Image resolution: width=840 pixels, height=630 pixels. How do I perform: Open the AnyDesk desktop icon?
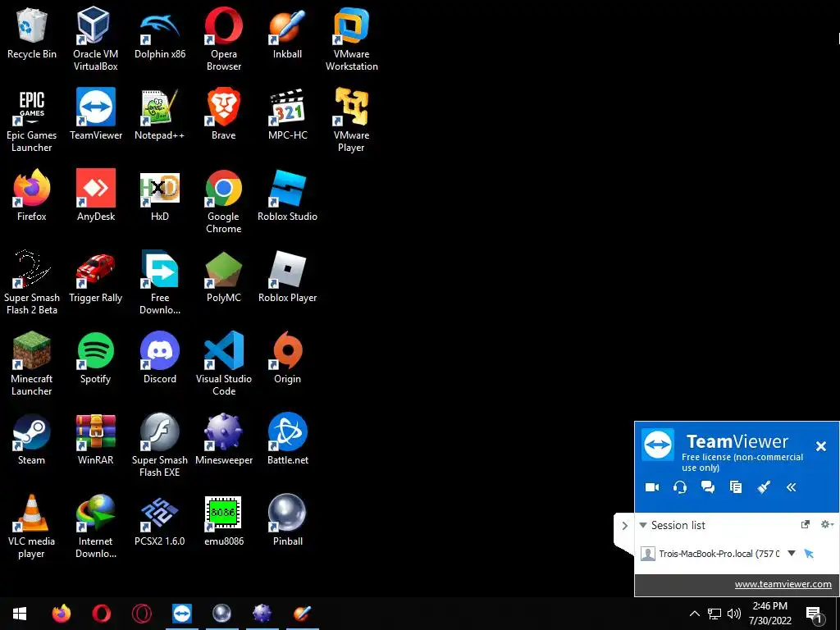(x=96, y=195)
